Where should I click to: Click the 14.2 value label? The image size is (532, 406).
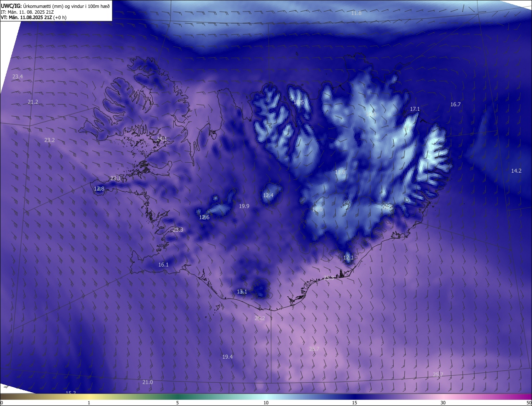[x=516, y=171]
